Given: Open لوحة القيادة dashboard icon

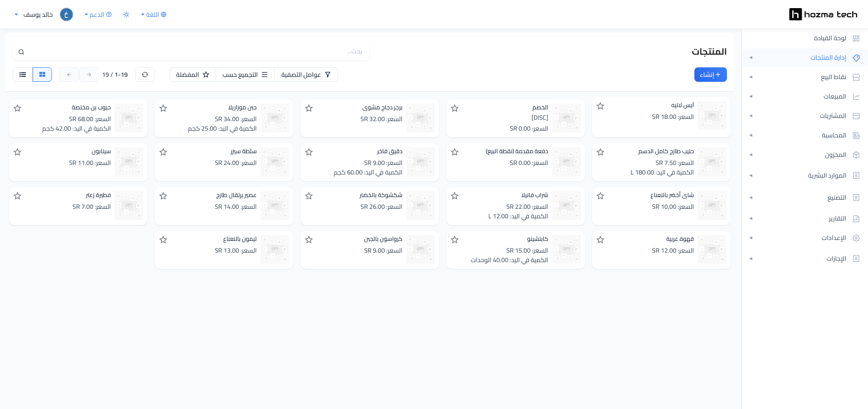Looking at the screenshot, I should click(x=856, y=38).
